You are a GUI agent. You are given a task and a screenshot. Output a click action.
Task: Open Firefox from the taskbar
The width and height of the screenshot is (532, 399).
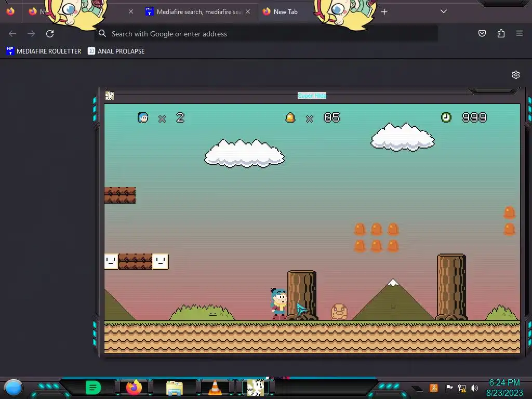pyautogui.click(x=134, y=388)
